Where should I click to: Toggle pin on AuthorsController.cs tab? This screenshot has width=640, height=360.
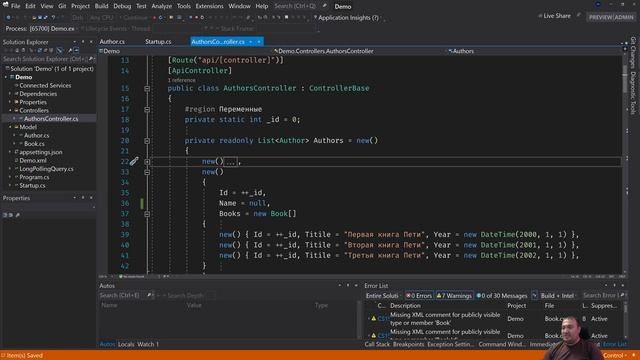click(x=251, y=42)
